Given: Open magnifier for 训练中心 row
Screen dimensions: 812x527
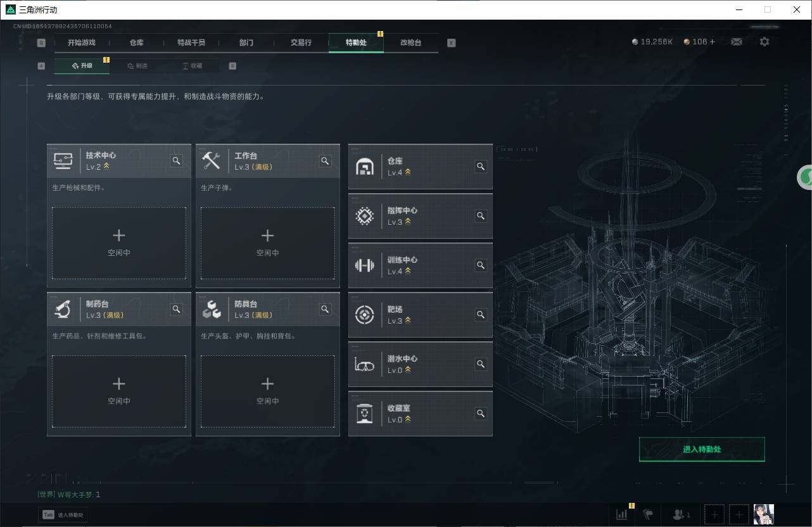Looking at the screenshot, I should 481,265.
